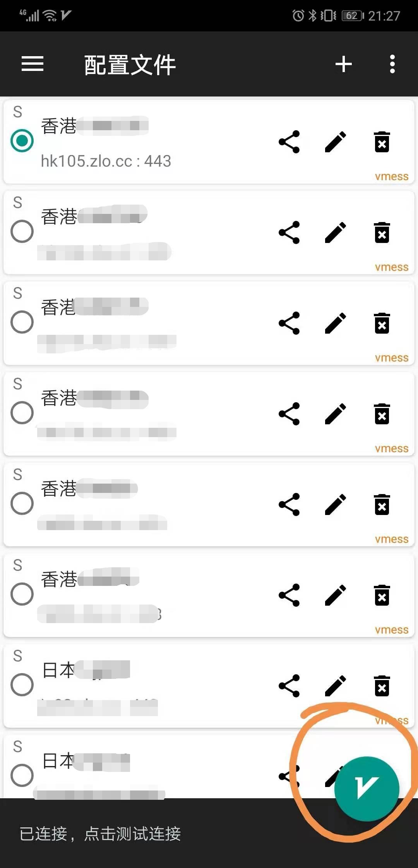Share the second 香港 server config
Screen dimensions: 418x868
[289, 232]
